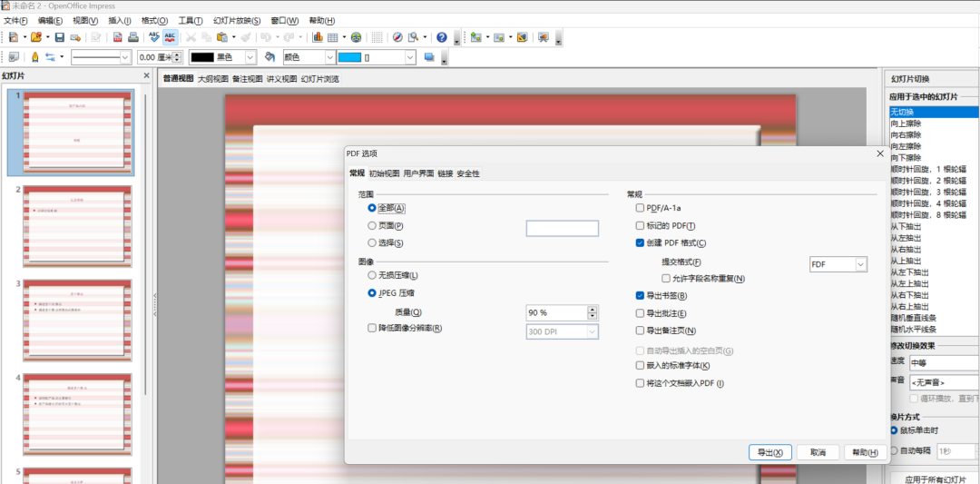The width and height of the screenshot is (980, 484).
Task: Select the 全部(A) range radio button
Action: click(x=371, y=208)
